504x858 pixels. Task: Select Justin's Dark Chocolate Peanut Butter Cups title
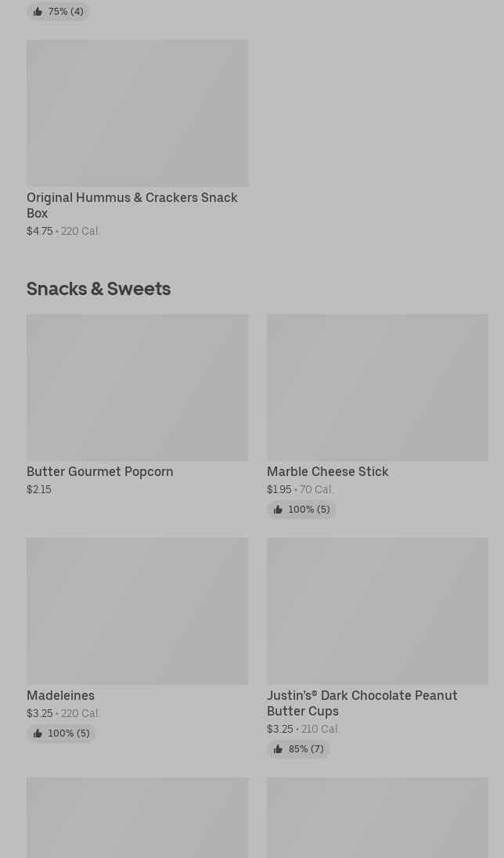(x=362, y=703)
